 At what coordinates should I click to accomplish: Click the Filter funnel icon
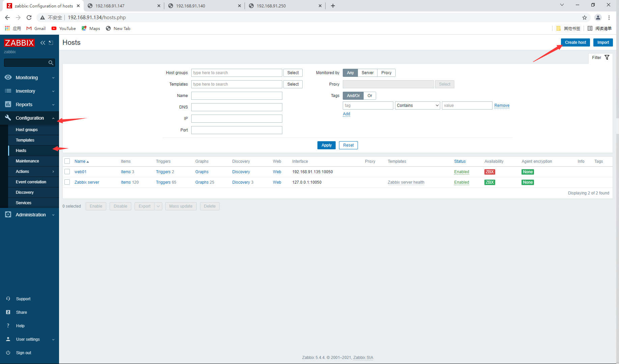pyautogui.click(x=607, y=57)
